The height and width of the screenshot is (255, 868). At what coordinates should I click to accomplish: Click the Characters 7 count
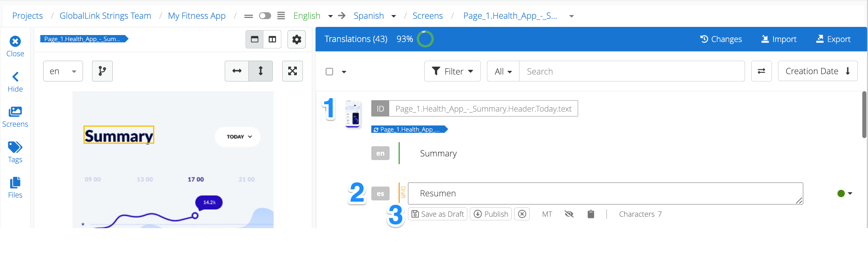[640, 214]
